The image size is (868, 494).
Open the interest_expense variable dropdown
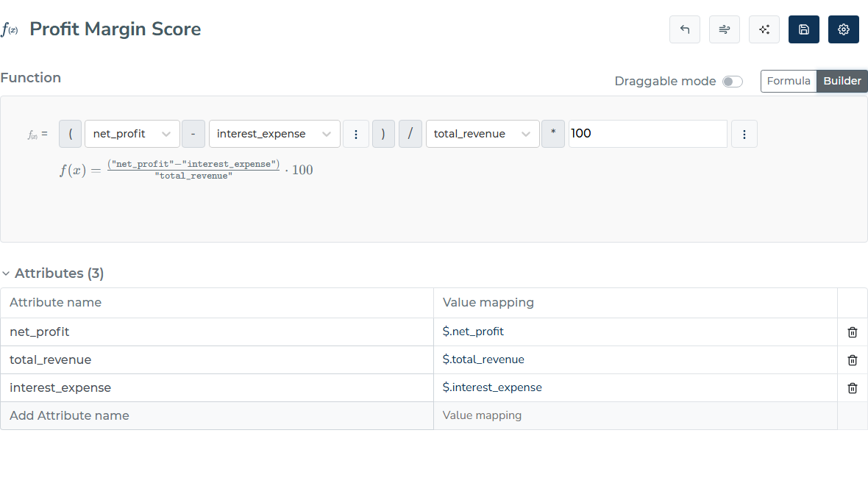pyautogui.click(x=274, y=134)
